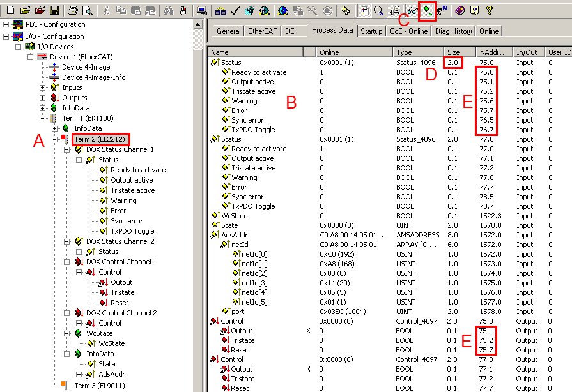The height and width of the screenshot is (392, 572).
Task: Expand the Inputs node under Device 4
Action: (43, 87)
